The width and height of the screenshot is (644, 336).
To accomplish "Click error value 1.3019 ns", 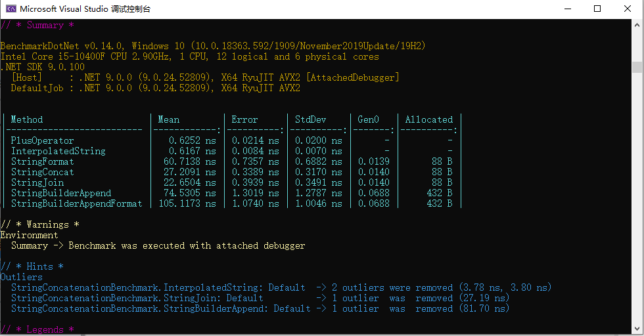I will tap(256, 193).
